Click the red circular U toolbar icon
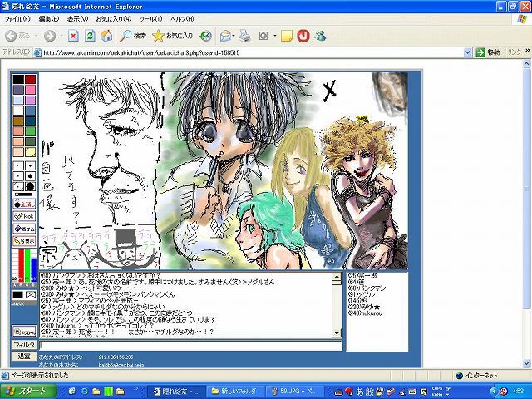The width and height of the screenshot is (532, 399). (x=303, y=36)
